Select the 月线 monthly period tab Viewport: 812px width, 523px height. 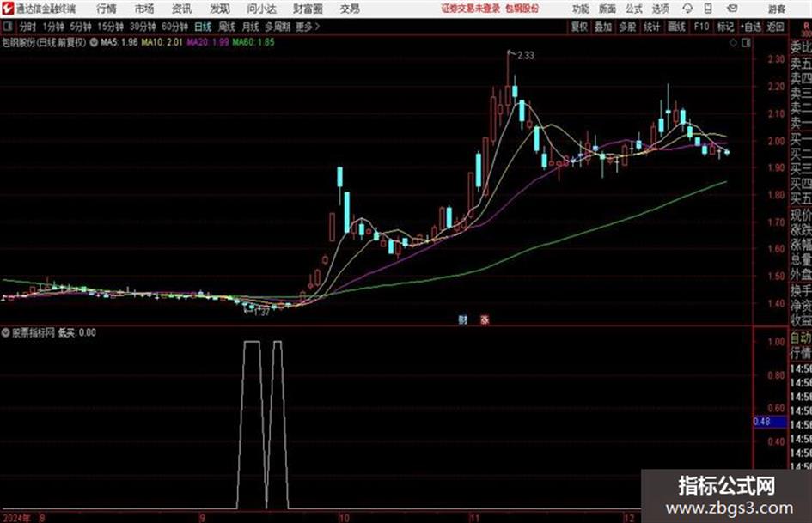(x=251, y=27)
